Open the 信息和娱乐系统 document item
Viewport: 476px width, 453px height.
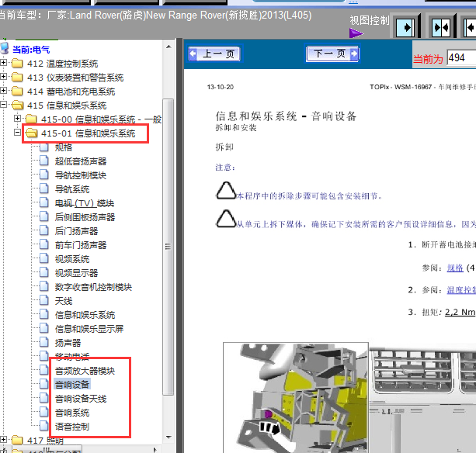85,315
